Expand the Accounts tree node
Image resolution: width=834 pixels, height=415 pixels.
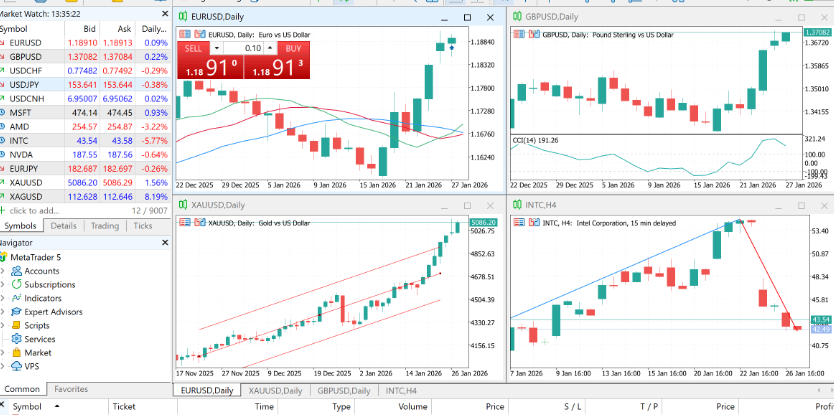3,271
